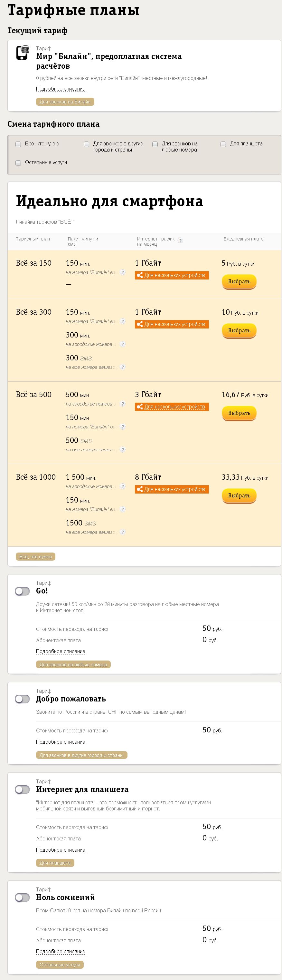Viewport: 282px width, 980px height.
Task: Click 'Для нескольких устройств' link for Всё за 150
Action: [174, 275]
